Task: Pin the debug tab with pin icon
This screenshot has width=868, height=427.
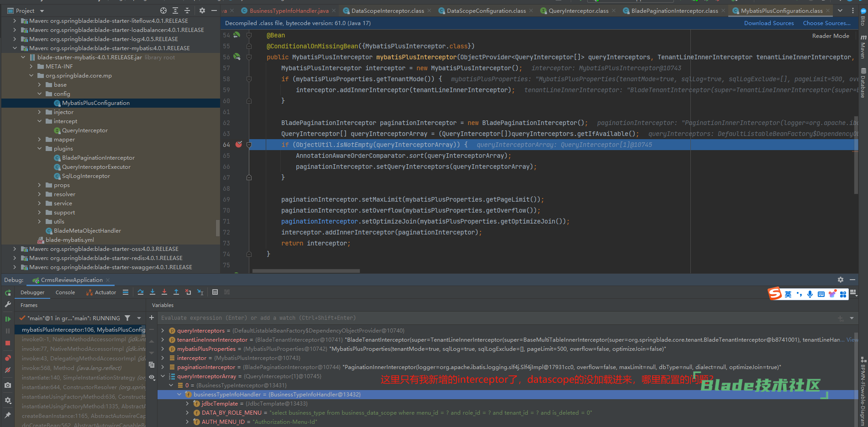Action: click(8, 415)
